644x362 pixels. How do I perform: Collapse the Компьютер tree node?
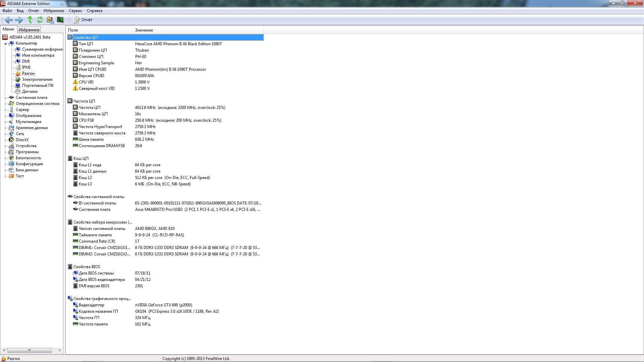tap(5, 44)
